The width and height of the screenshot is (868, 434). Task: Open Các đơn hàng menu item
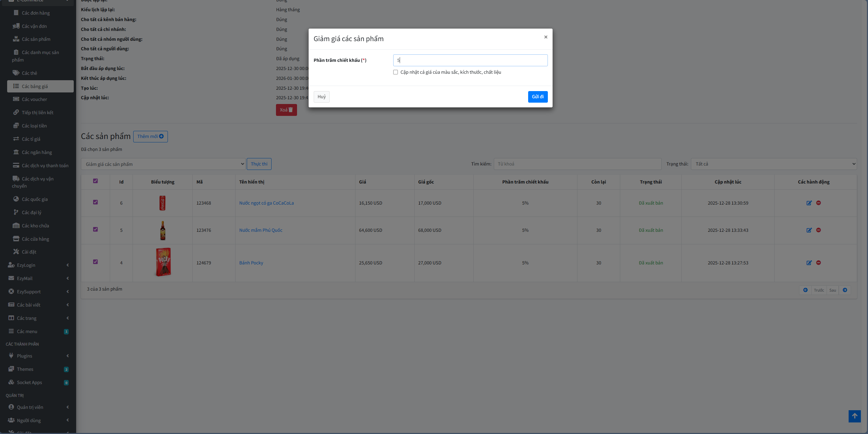36,13
